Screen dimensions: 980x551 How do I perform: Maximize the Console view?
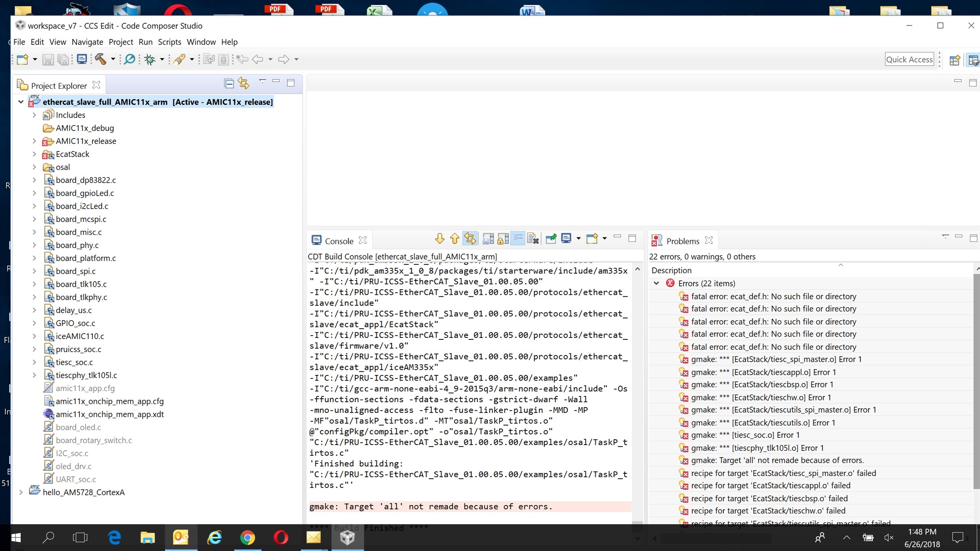tap(632, 238)
